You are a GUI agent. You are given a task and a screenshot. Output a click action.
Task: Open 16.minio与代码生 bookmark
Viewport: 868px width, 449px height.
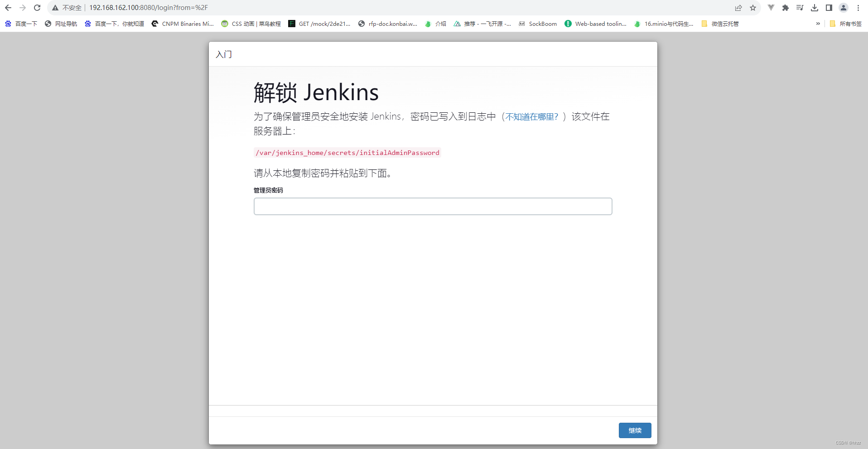coord(664,24)
